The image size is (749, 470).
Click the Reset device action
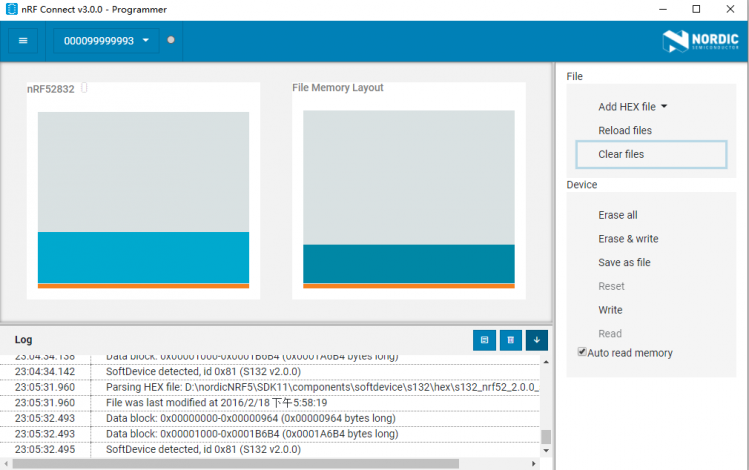[x=611, y=286]
